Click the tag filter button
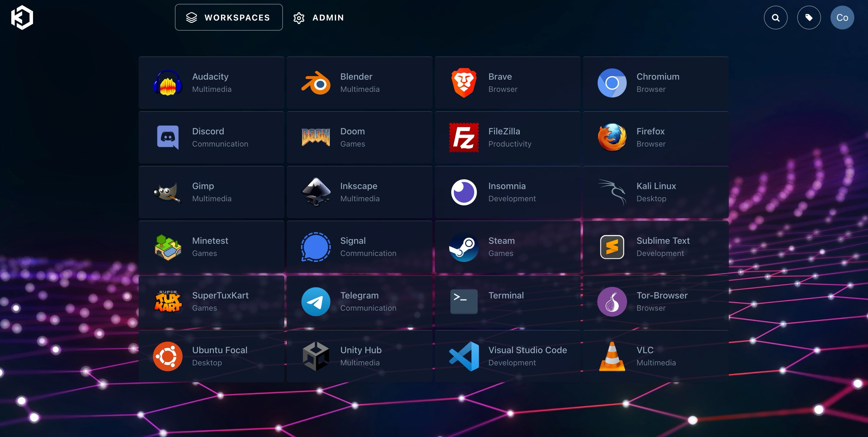Viewport: 868px width, 437px height. 809,18
